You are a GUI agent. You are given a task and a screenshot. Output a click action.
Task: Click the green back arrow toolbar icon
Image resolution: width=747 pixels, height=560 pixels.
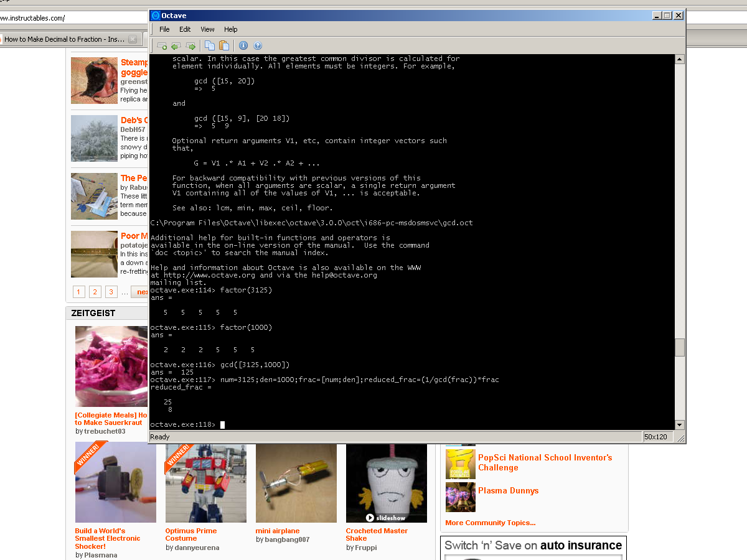point(176,45)
